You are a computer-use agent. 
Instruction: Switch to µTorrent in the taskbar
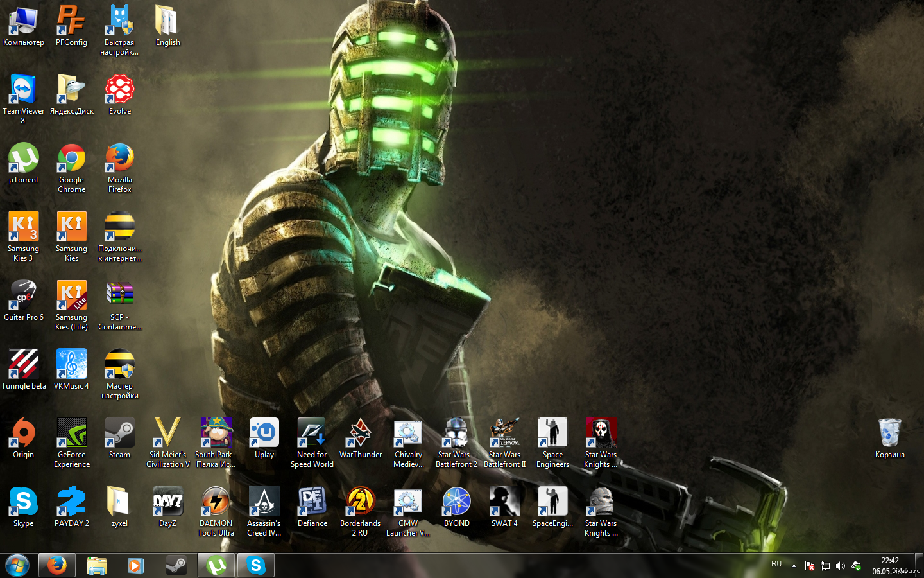pyautogui.click(x=216, y=566)
